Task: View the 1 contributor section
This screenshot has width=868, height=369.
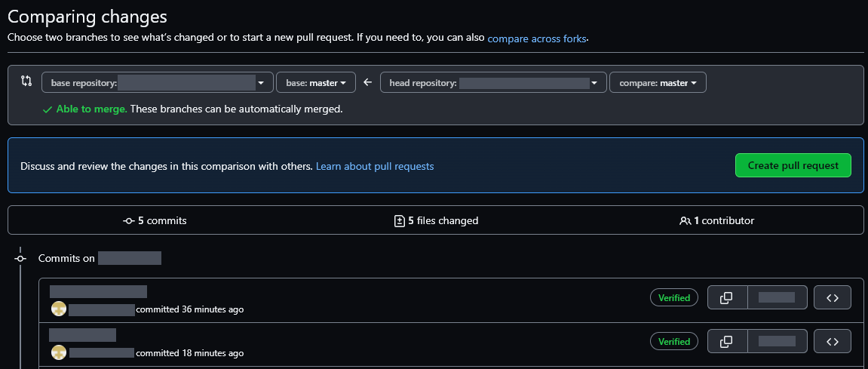Action: (716, 221)
